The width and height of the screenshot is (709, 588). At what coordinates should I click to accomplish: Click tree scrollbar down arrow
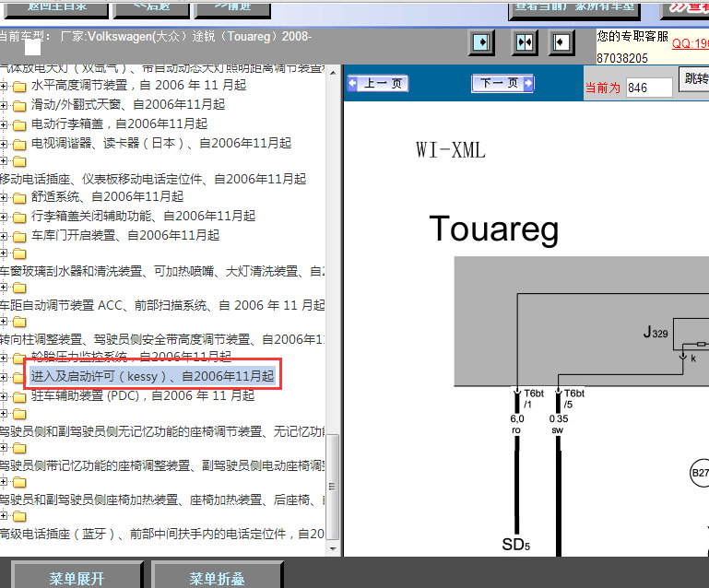click(333, 549)
